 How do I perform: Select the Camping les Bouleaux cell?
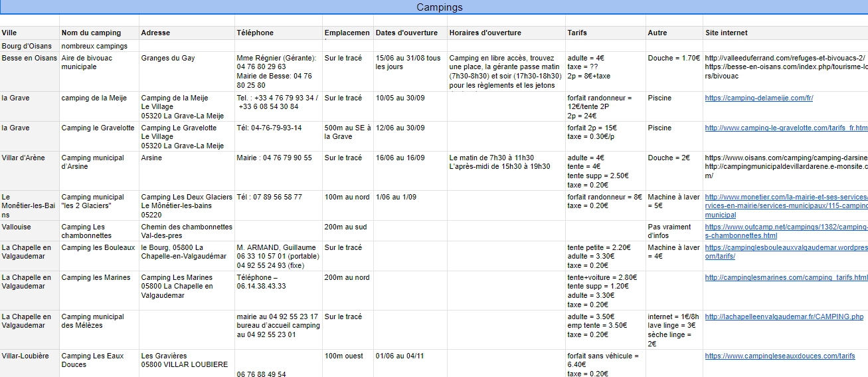[x=99, y=256]
